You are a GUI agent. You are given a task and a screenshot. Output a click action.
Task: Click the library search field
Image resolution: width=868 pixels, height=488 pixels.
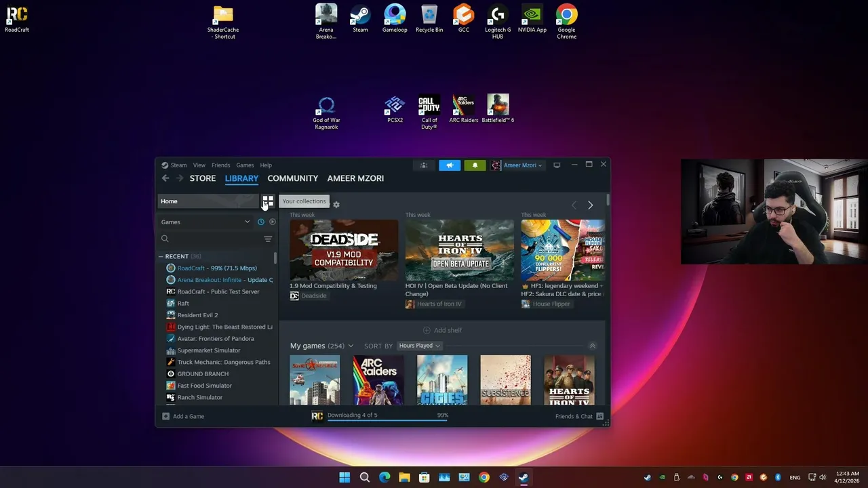coord(209,239)
